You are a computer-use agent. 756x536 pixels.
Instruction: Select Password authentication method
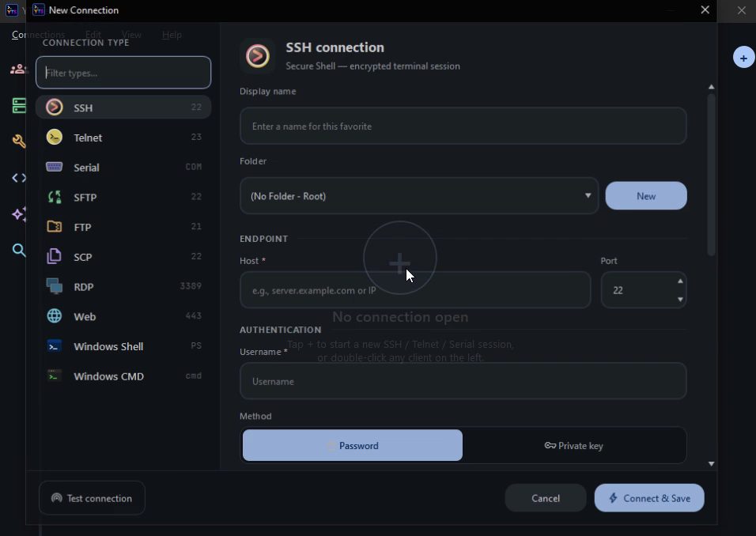[353, 445]
